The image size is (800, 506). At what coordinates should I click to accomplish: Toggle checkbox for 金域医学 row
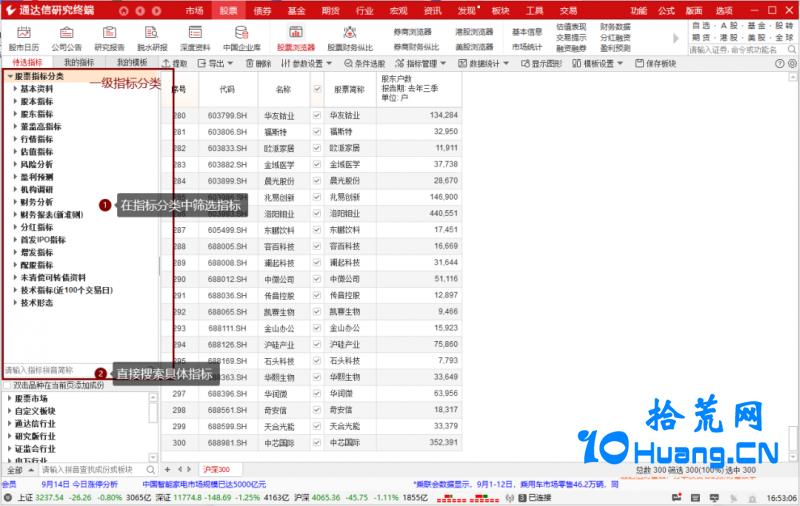pyautogui.click(x=317, y=164)
